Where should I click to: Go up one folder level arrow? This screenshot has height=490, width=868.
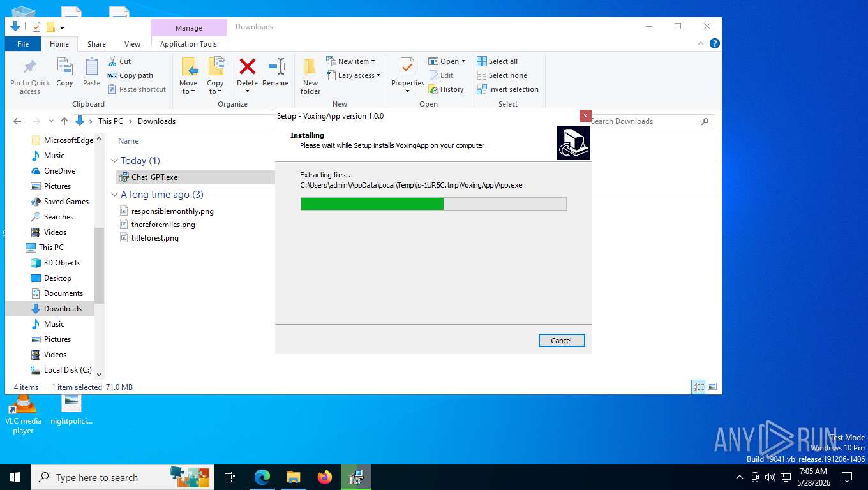tap(64, 121)
